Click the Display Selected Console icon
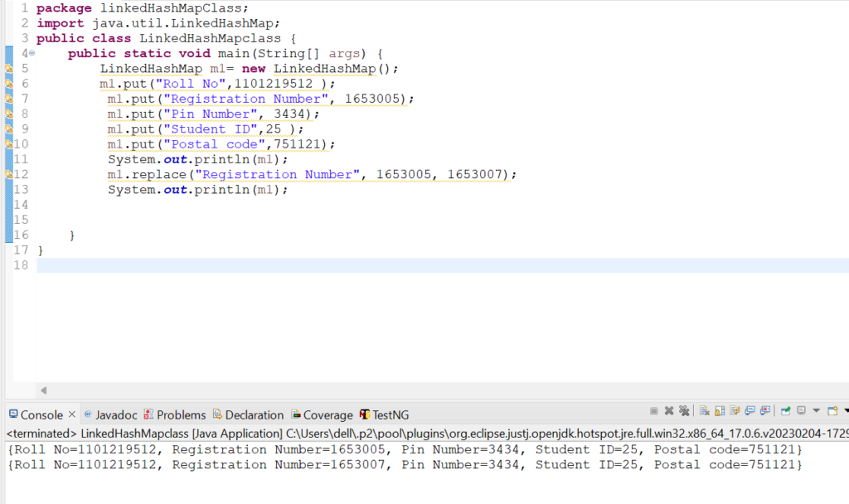Viewport: 849px width, 504px height. (x=802, y=411)
